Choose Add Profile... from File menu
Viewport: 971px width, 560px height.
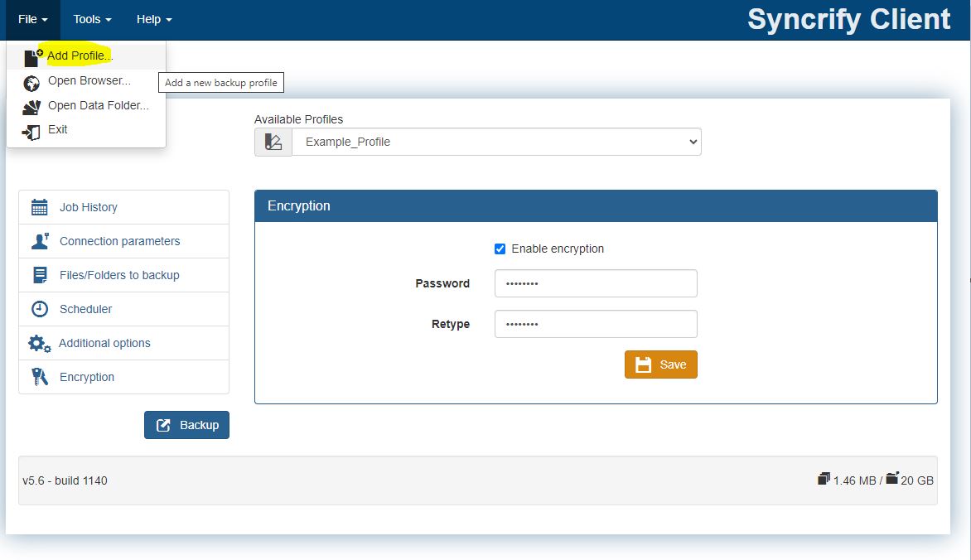[x=86, y=56]
